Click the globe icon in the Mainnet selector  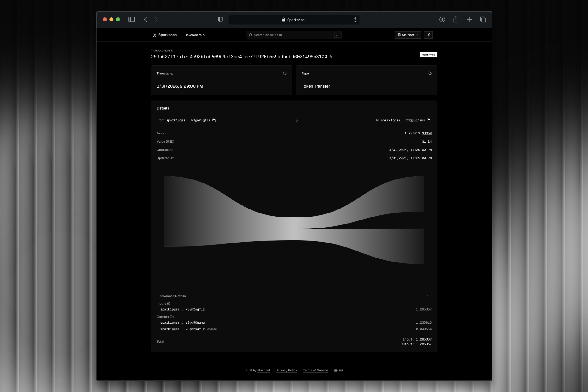(399, 35)
